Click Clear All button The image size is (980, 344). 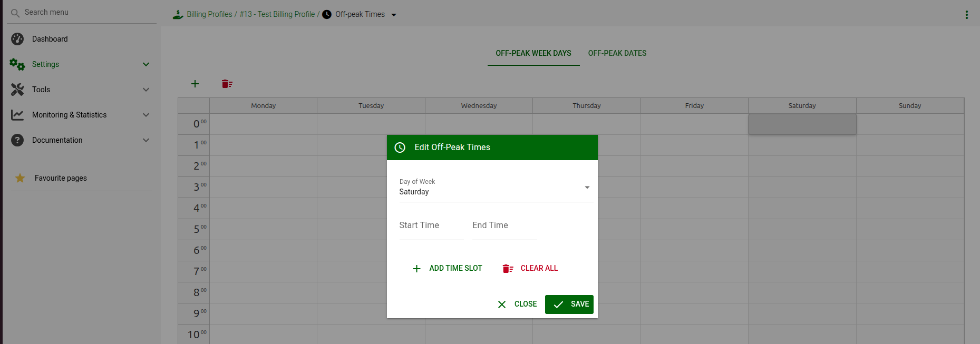tap(530, 269)
